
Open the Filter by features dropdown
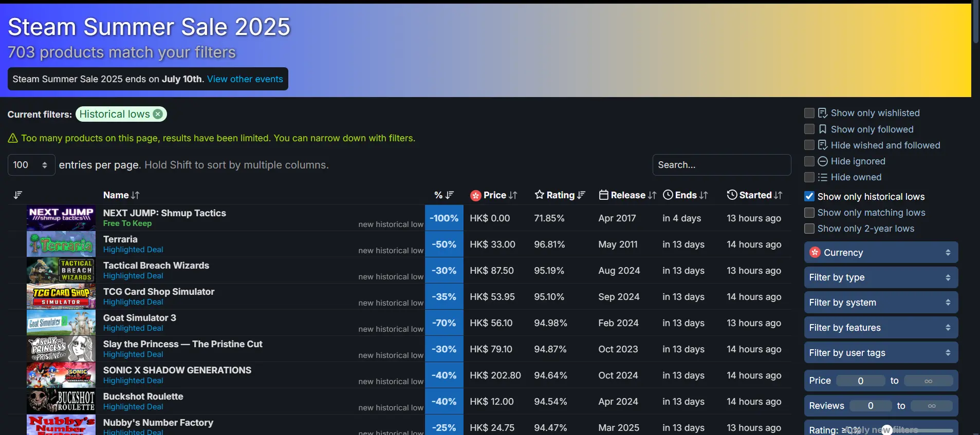[x=881, y=328]
